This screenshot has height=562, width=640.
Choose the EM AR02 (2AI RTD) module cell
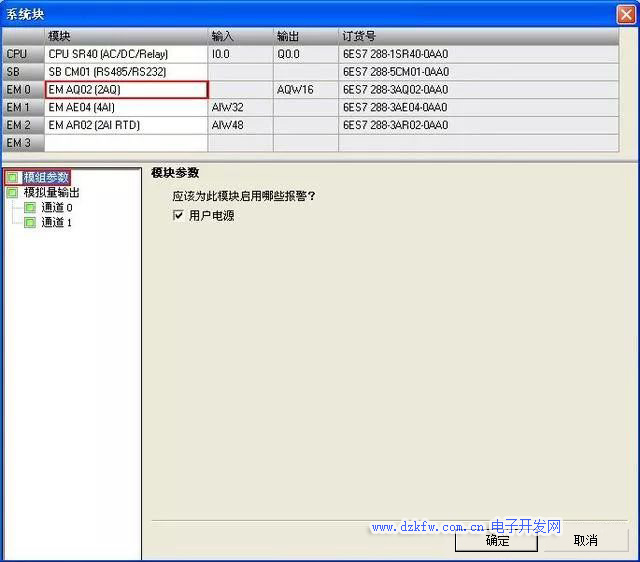(126, 126)
